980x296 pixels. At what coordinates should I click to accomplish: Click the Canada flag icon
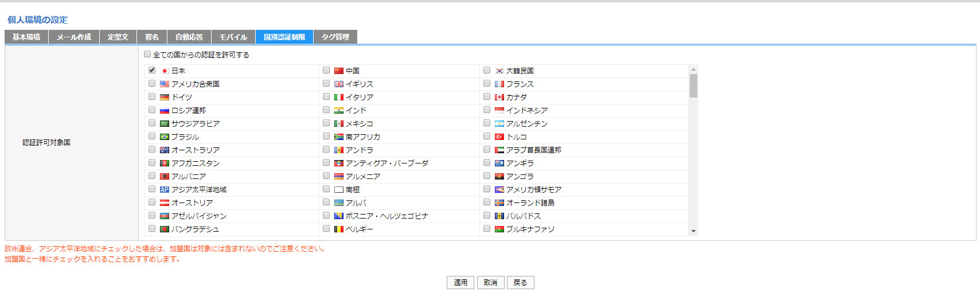pyautogui.click(x=499, y=97)
